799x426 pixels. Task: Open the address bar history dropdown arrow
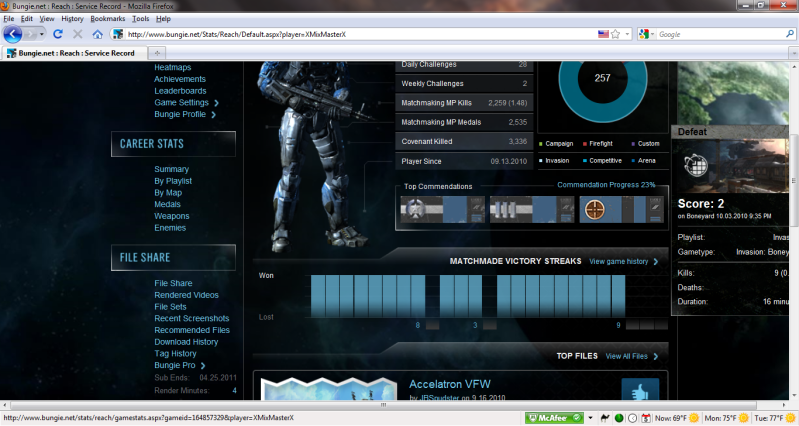[x=629, y=34]
